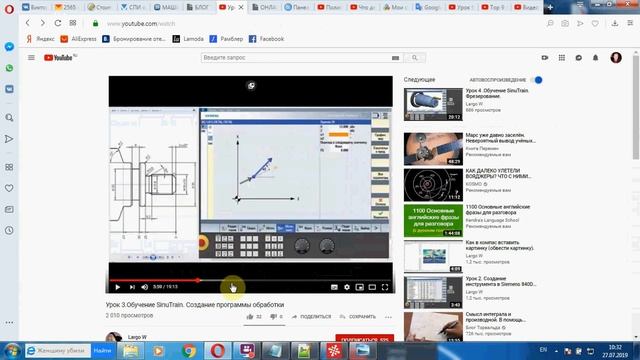
Task: Open Марс уже давно заселён video
Action: coord(433,149)
